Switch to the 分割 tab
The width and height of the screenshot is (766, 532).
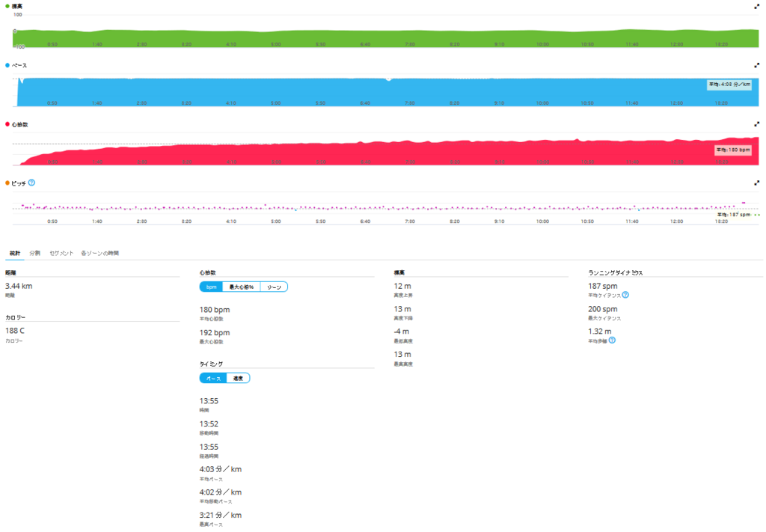coord(34,253)
